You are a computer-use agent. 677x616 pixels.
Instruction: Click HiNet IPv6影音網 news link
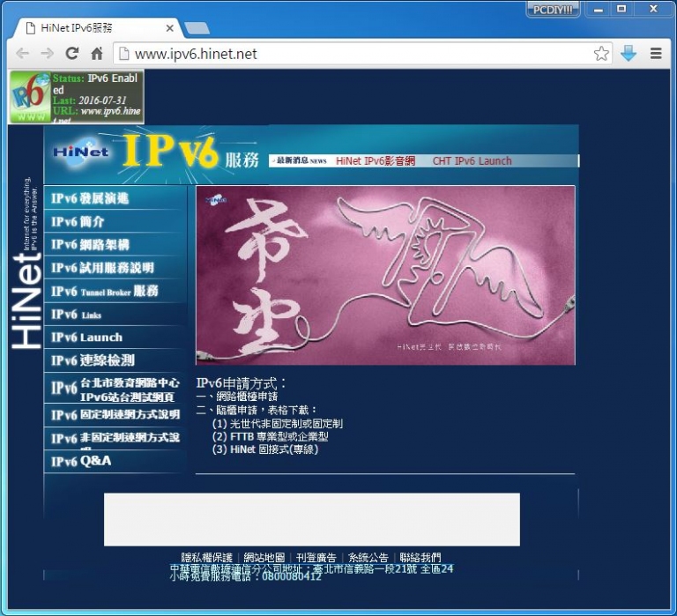pos(376,161)
